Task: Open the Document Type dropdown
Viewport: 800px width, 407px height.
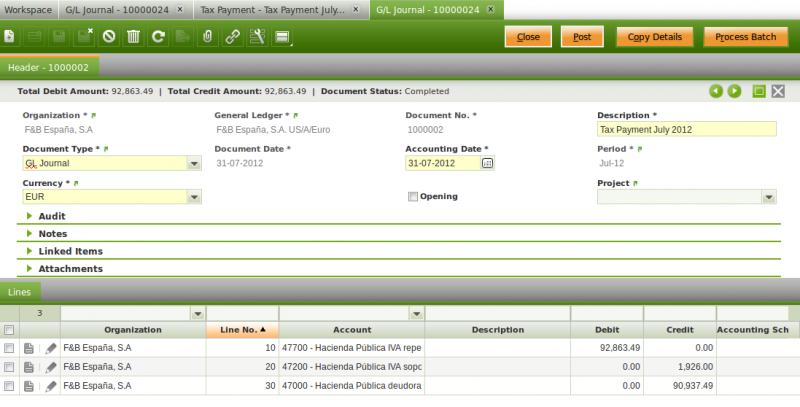Action: 193,163
